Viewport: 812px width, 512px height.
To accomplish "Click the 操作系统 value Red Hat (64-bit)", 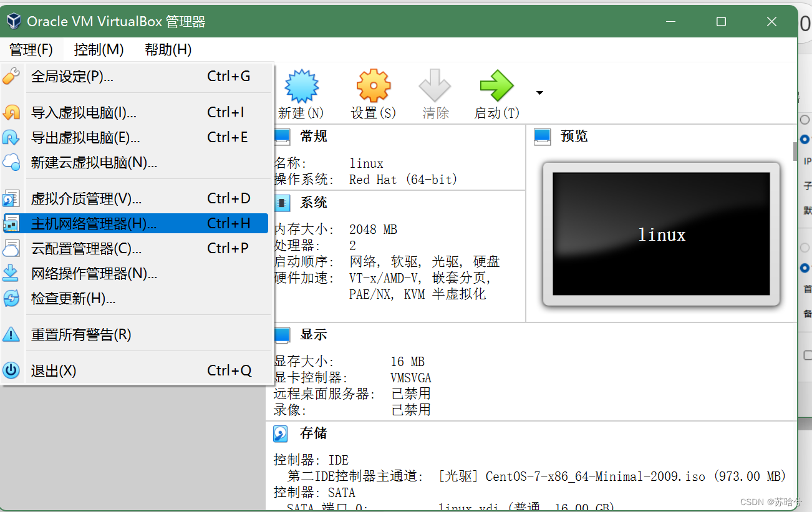I will 404,180.
